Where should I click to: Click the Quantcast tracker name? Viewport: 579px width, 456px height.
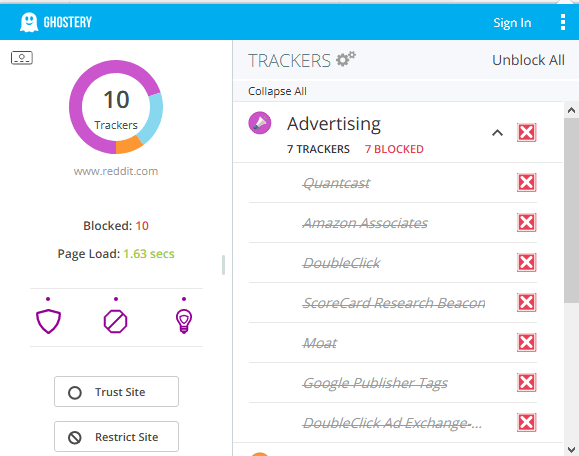[x=336, y=183]
